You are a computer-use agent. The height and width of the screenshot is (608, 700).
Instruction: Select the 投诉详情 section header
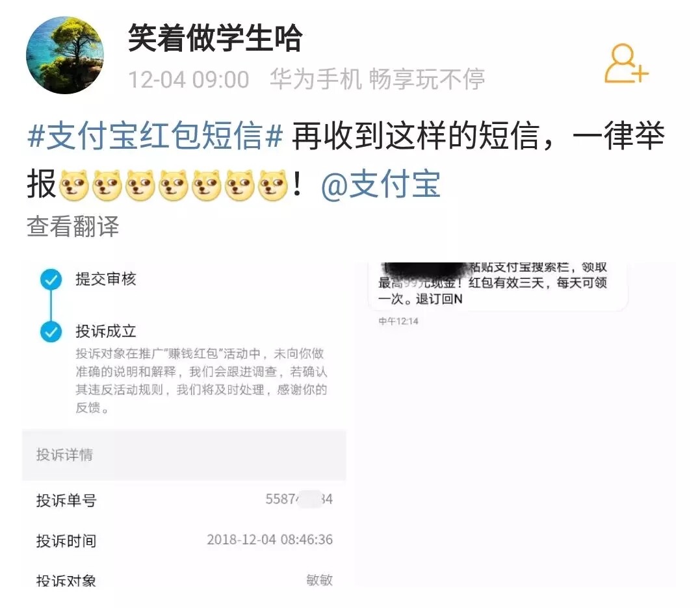click(184, 455)
